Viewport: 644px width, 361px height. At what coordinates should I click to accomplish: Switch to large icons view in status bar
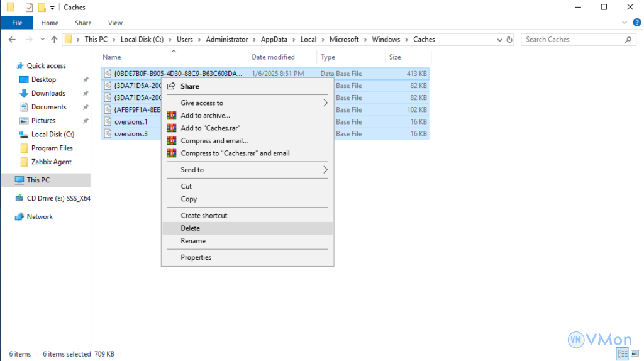click(x=633, y=354)
